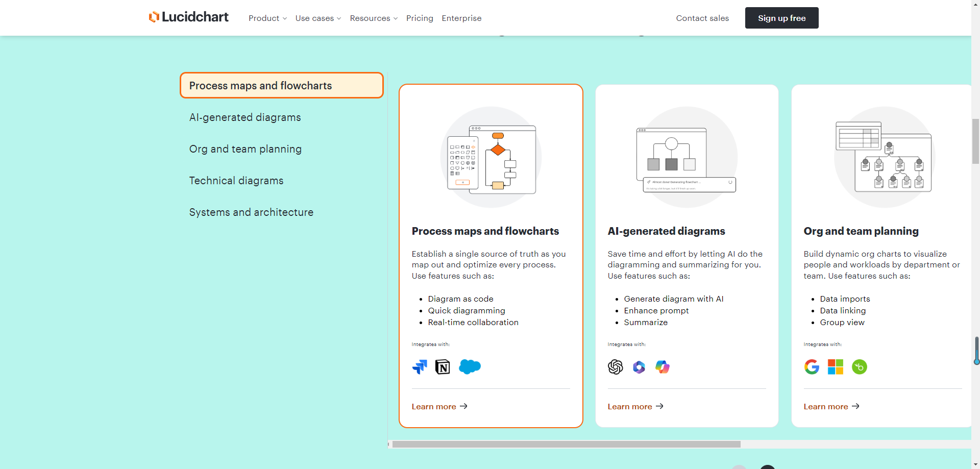Select the AI-generated diagrams tab
The height and width of the screenshot is (469, 980).
click(245, 117)
